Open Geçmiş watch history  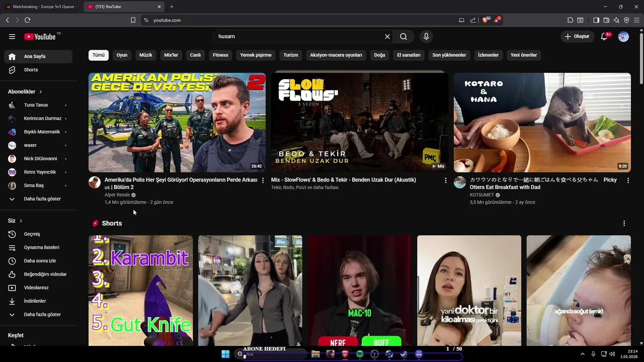coord(38,234)
